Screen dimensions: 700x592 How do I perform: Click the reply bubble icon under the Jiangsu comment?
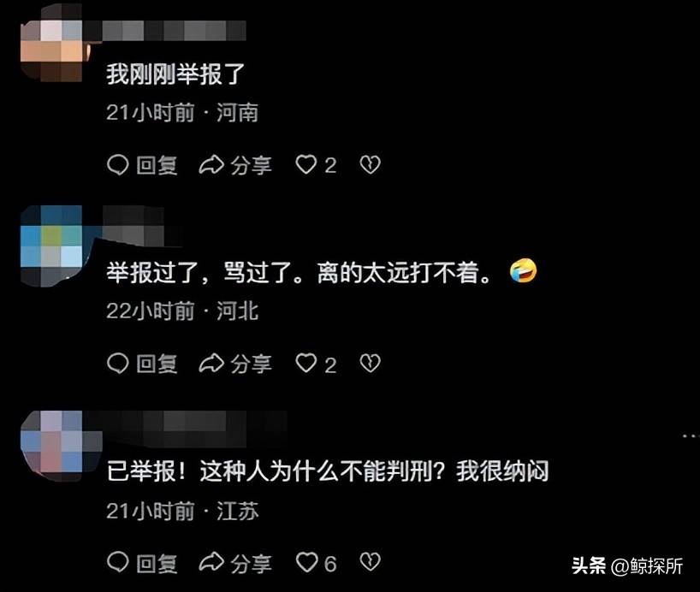(x=118, y=562)
